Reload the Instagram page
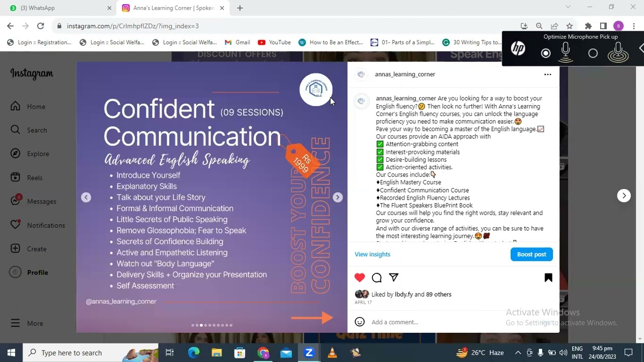This screenshot has height=362, width=644. 41,26
